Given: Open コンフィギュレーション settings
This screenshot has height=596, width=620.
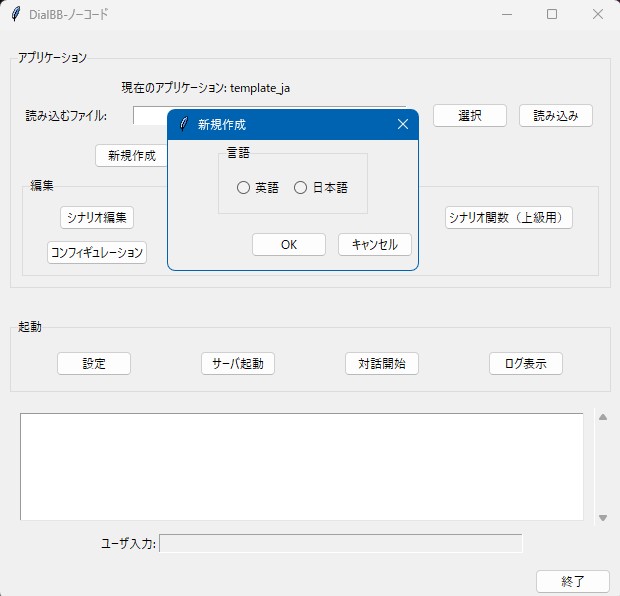Looking at the screenshot, I should [x=97, y=252].
